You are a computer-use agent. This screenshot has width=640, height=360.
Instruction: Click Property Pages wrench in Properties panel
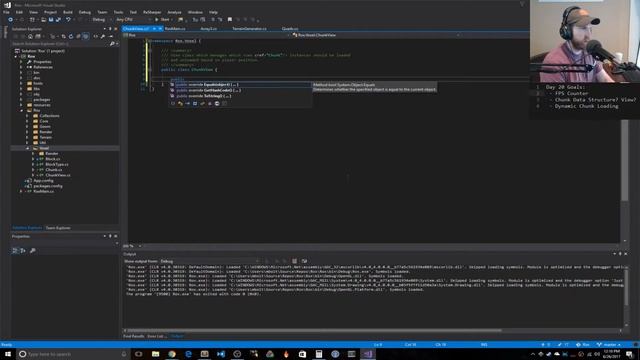(x=33, y=251)
